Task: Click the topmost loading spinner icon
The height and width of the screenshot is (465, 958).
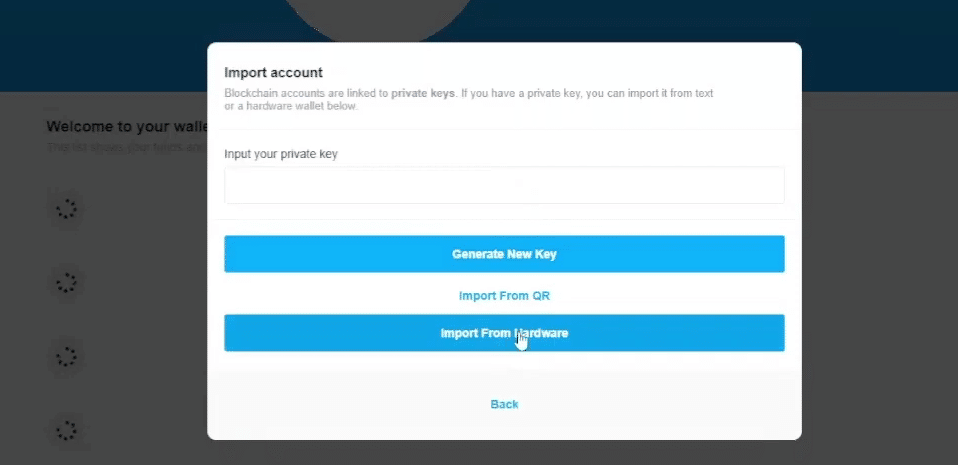Action: (67, 210)
